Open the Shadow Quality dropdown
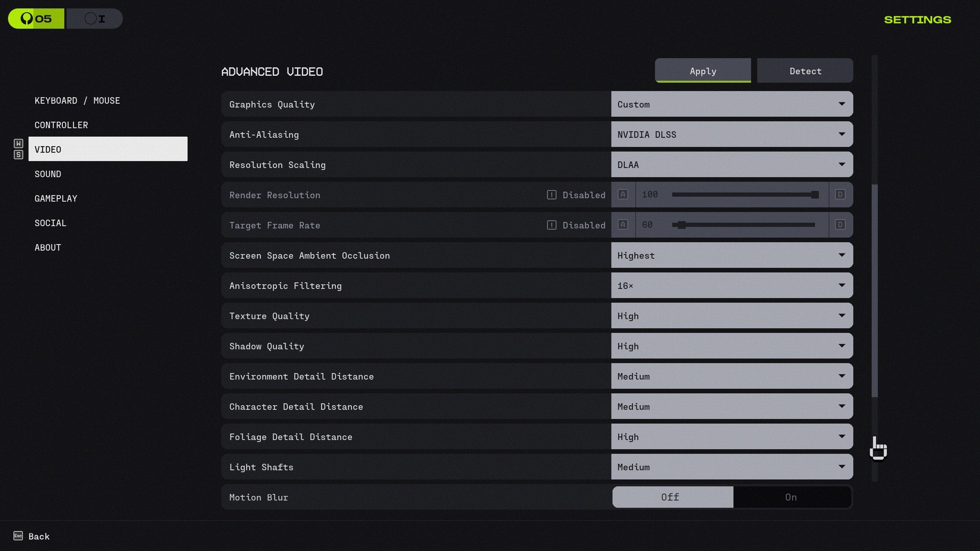The height and width of the screenshot is (551, 980). [x=732, y=346]
